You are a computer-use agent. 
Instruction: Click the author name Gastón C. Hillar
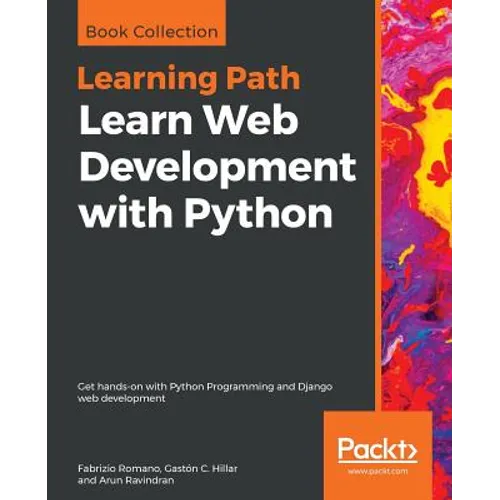(x=201, y=468)
